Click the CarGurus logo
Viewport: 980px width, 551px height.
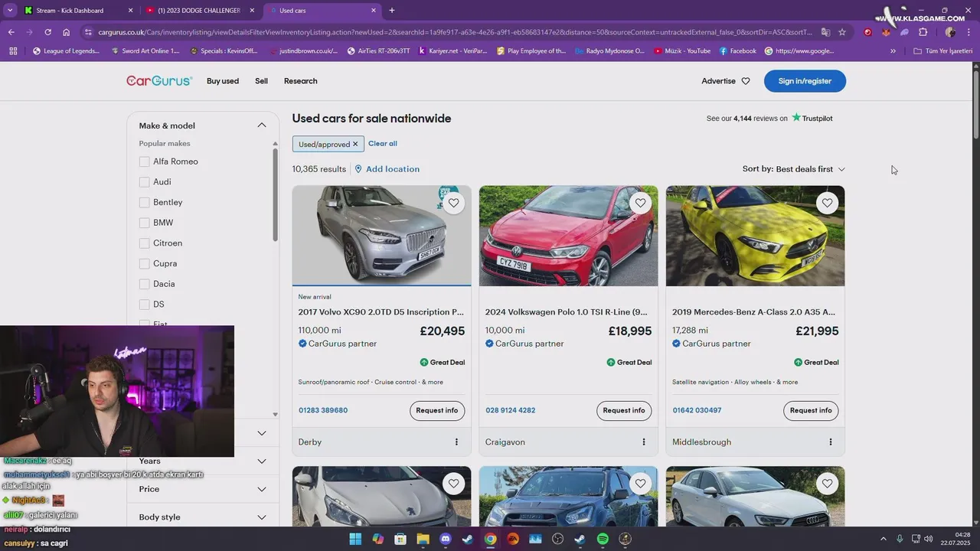159,80
